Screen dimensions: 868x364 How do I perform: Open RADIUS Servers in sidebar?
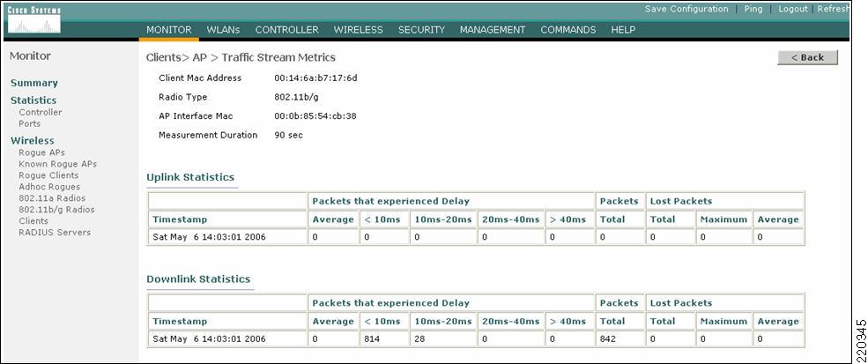coord(55,232)
